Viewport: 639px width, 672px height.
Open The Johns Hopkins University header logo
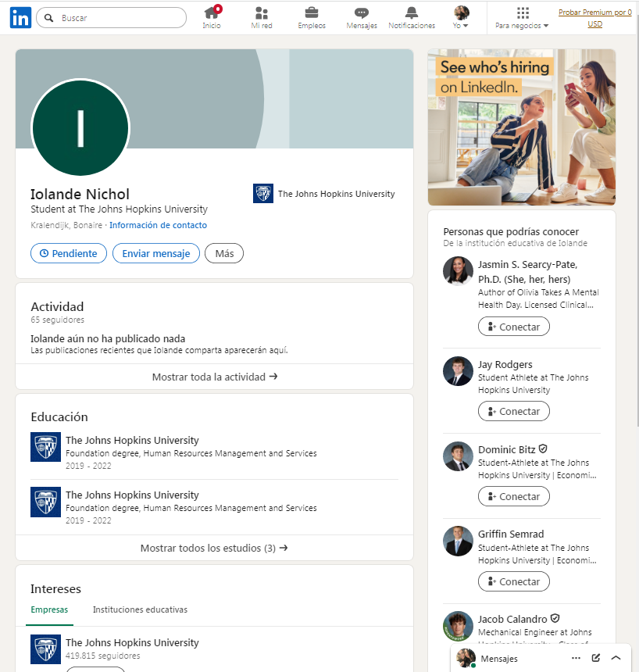click(x=263, y=193)
